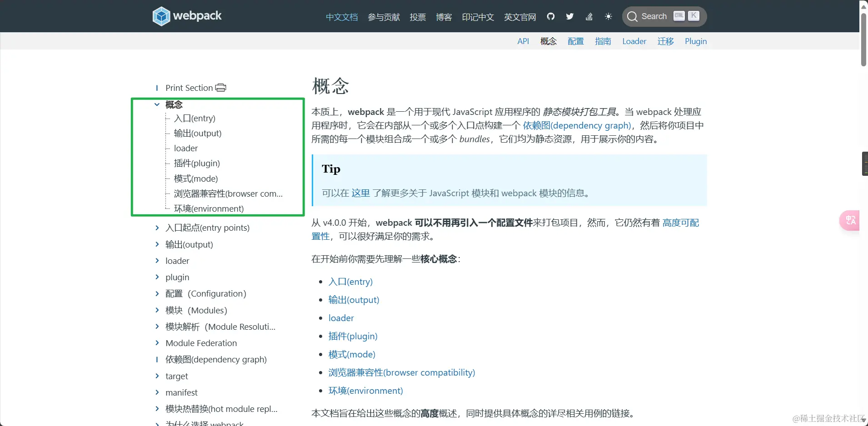The height and width of the screenshot is (426, 868).
Task: Select 入口(entry) in the sidebar tree
Action: pos(195,119)
